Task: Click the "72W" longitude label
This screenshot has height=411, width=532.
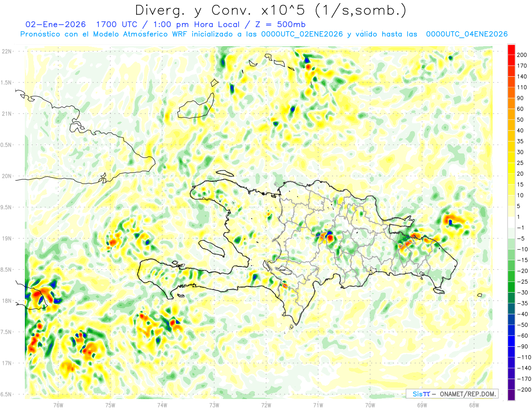Action: pyautogui.click(x=266, y=405)
